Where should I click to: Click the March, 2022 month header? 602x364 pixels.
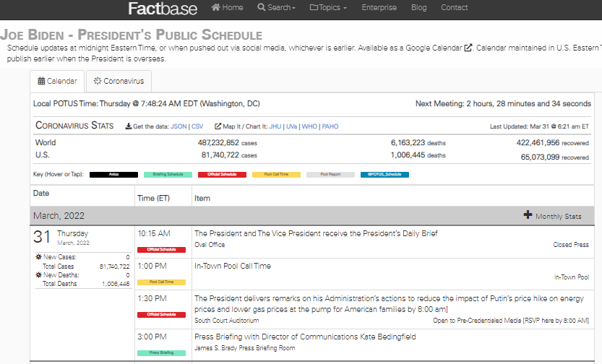point(59,215)
